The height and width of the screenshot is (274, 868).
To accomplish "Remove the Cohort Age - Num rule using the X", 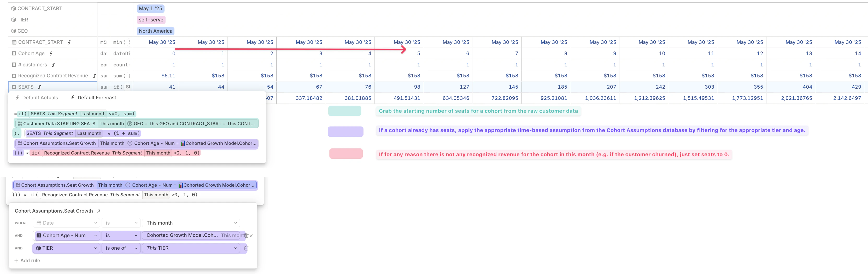I will pos(251,236).
